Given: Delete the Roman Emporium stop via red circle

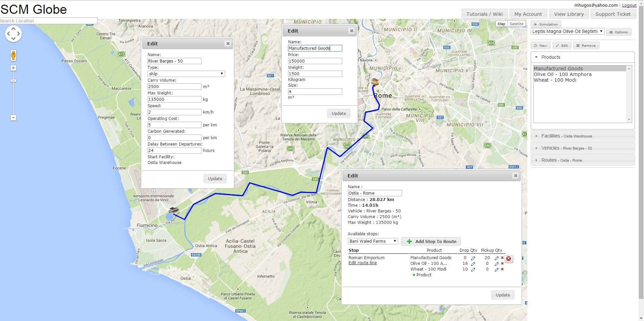Looking at the screenshot, I should (509, 258).
